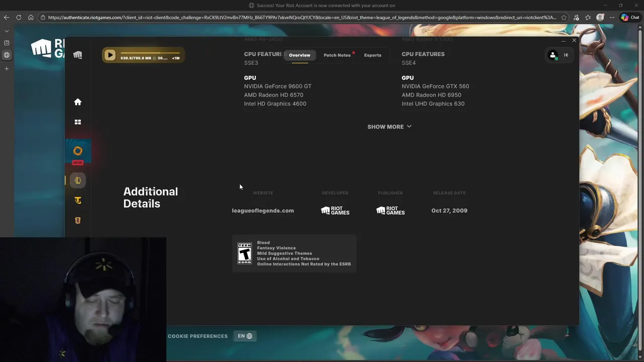Click the Additional Details heading
The width and height of the screenshot is (644, 362).
150,198
